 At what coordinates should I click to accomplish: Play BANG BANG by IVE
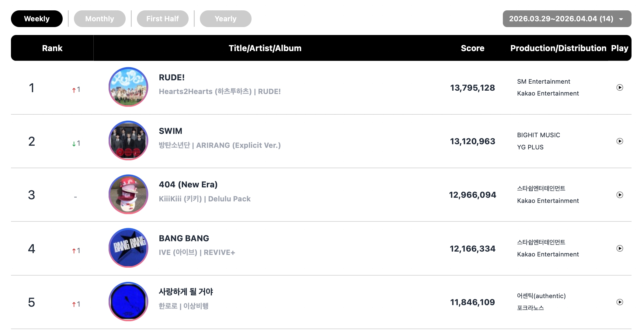coord(619,249)
